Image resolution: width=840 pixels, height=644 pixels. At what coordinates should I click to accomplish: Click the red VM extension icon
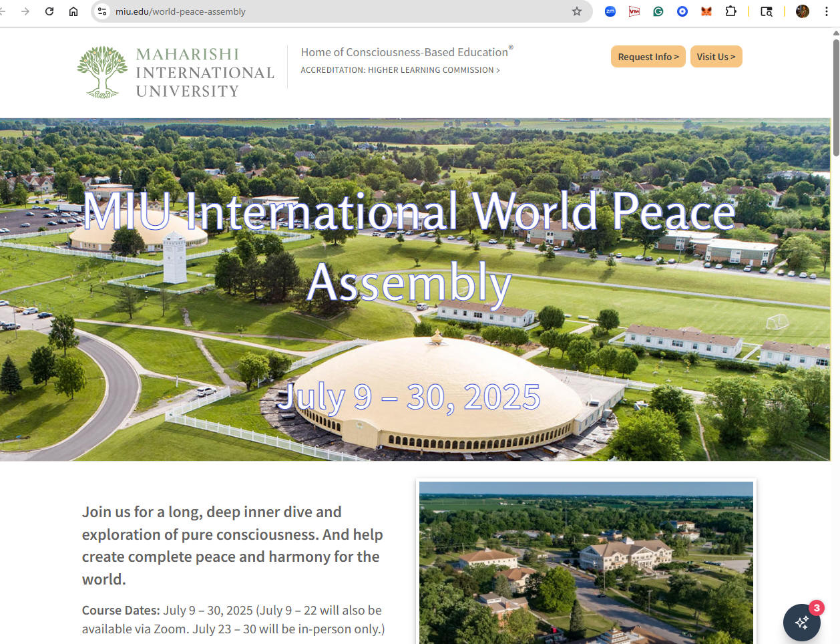(634, 11)
